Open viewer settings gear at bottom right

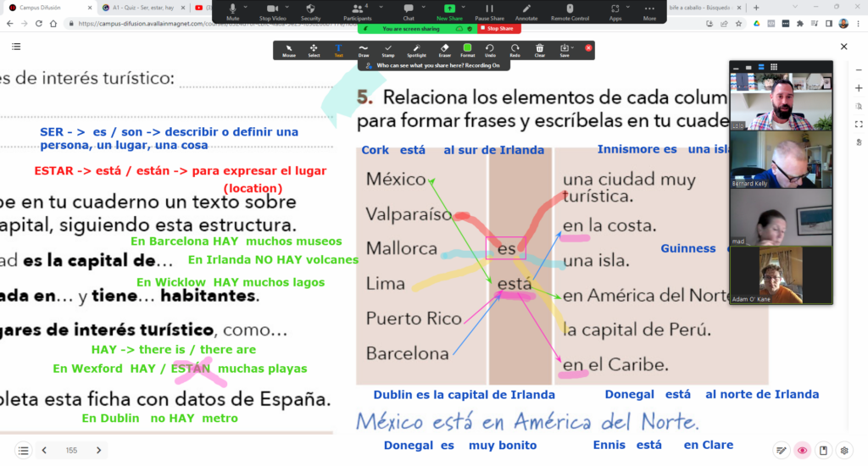click(x=844, y=451)
